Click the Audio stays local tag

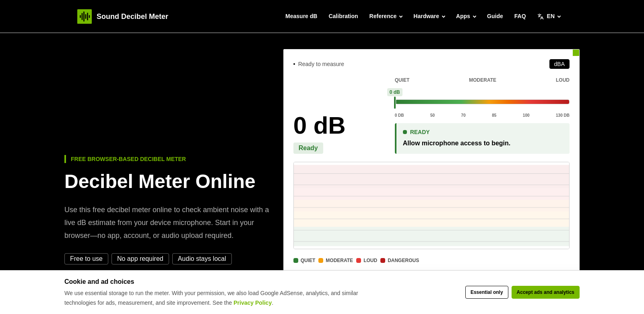pos(202,259)
